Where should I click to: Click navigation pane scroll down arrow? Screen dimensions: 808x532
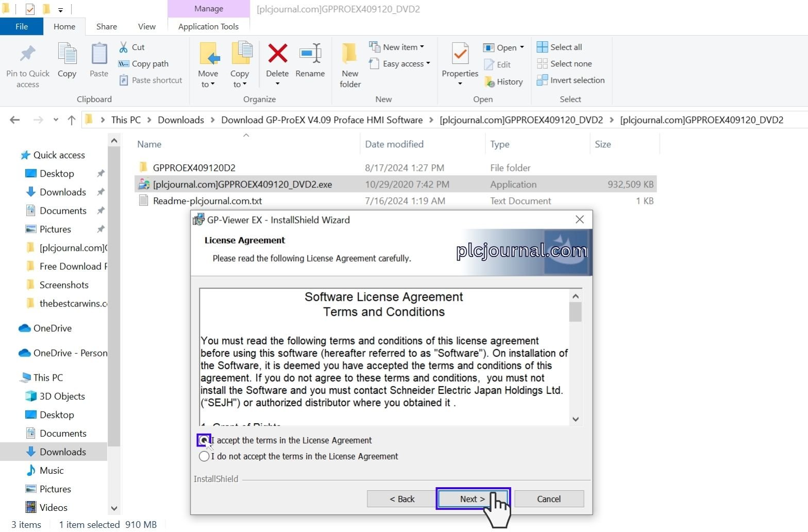pos(114,508)
